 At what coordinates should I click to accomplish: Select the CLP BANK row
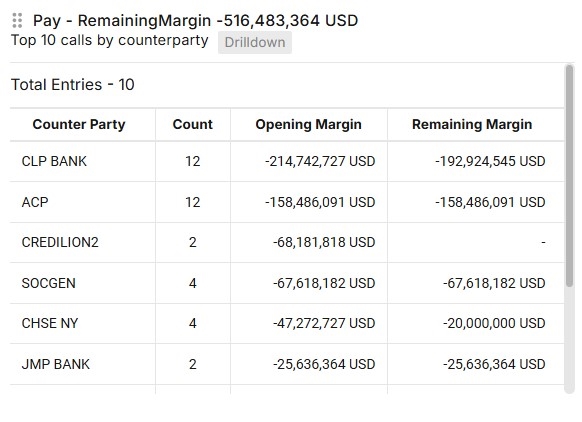tap(287, 161)
